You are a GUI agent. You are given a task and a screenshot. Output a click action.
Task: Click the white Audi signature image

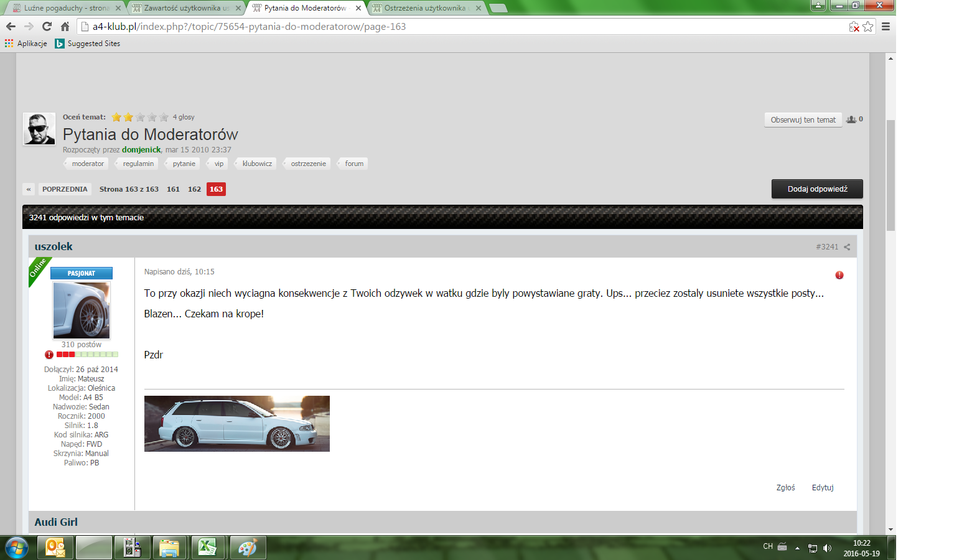click(x=236, y=424)
